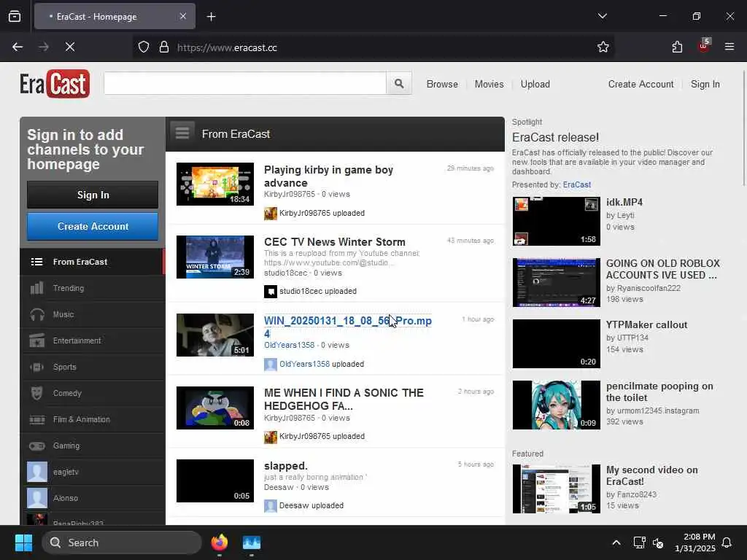
Task: Click the OldYears1358 uploader avatar
Action: (x=271, y=365)
